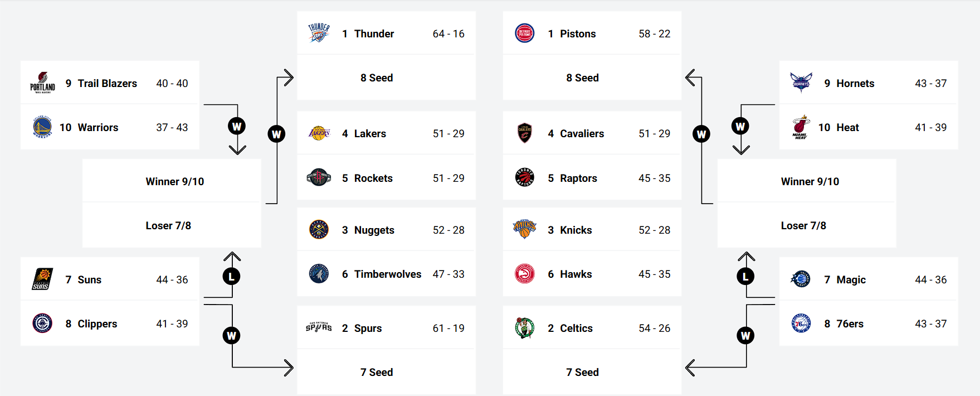Click the Miami Heat logo
Image resolution: width=980 pixels, height=396 pixels.
801,127
